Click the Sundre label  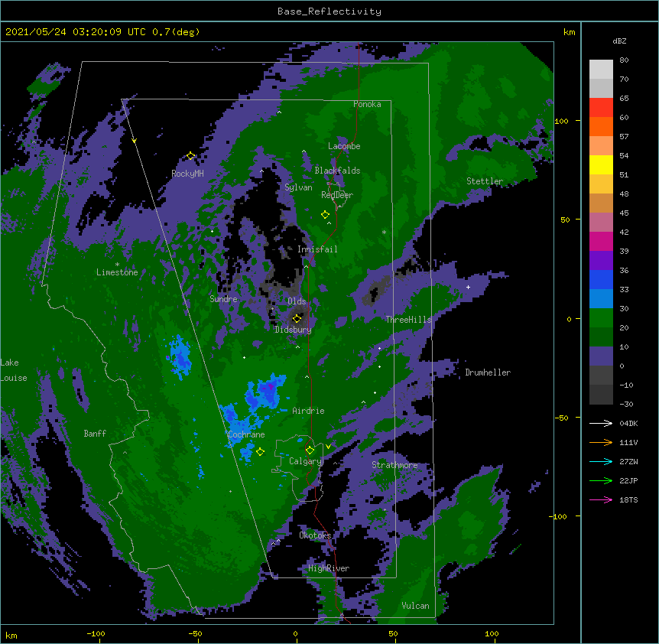tap(223, 299)
